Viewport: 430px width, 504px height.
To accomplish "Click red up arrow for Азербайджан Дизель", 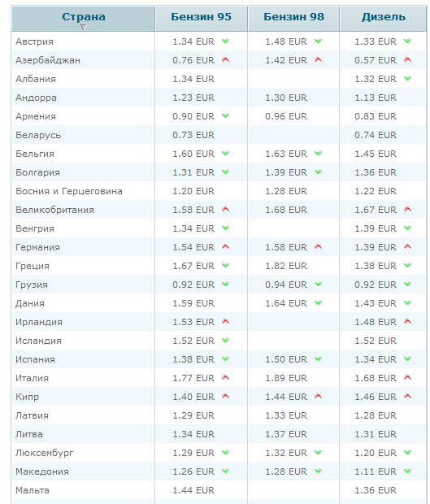I will 407,60.
